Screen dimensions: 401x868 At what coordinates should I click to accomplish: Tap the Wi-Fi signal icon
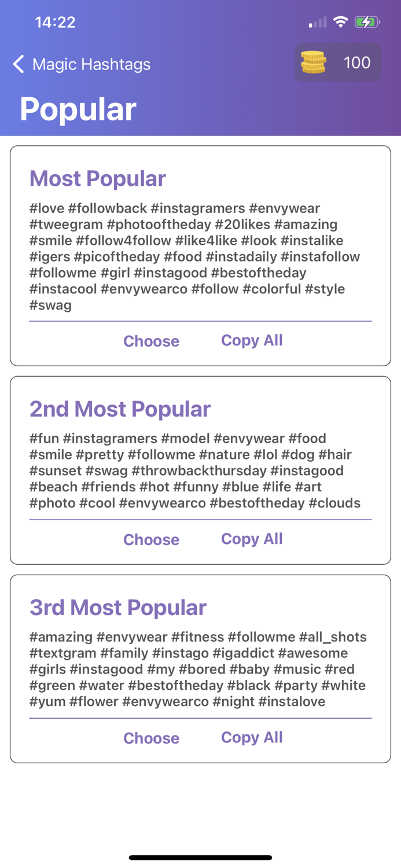click(341, 21)
